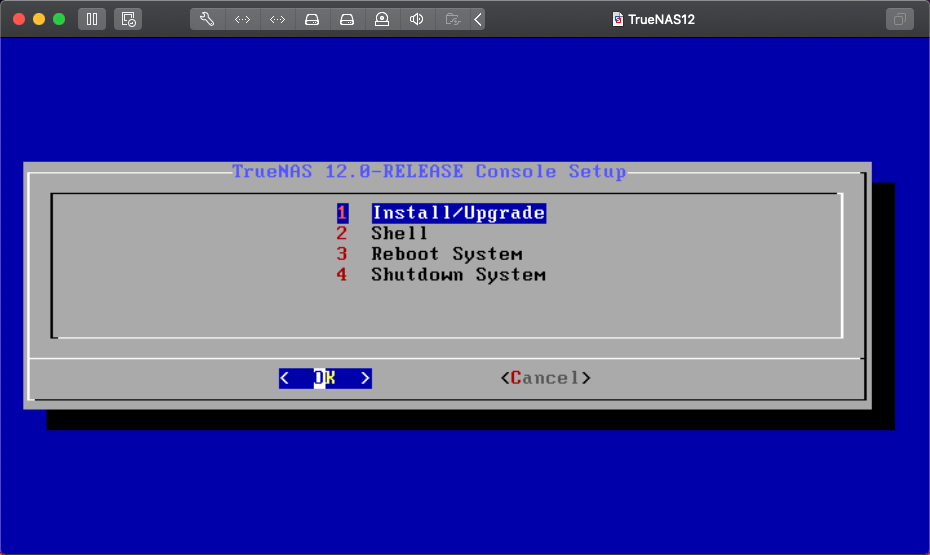The height and width of the screenshot is (555, 930).
Task: Click the highlighted number 1 hotkey
Action: coord(342,213)
